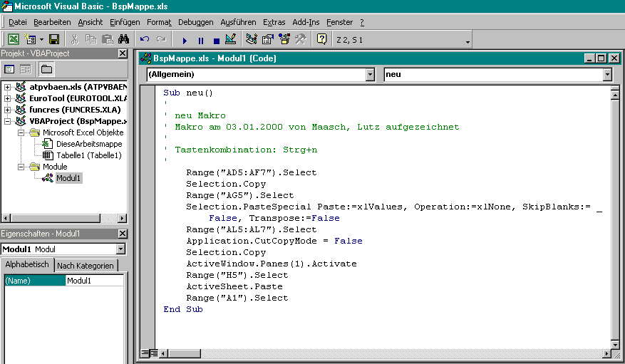Select the (Name) property row
625x364 pixels.
pyautogui.click(x=35, y=281)
